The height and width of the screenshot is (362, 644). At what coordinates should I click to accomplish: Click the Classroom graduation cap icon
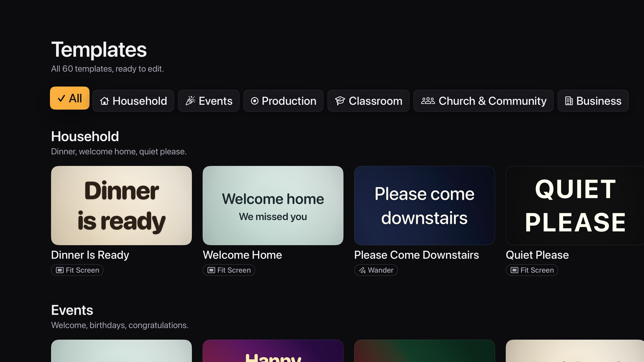coord(340,101)
